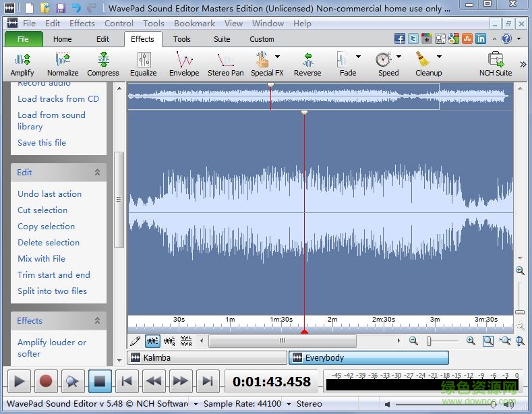Click the Fade effect icon

point(343,60)
